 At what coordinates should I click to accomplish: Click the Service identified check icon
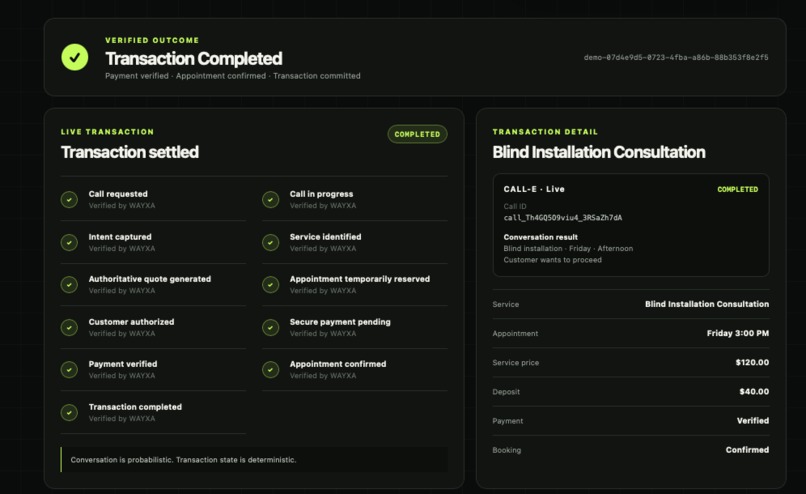pos(270,242)
